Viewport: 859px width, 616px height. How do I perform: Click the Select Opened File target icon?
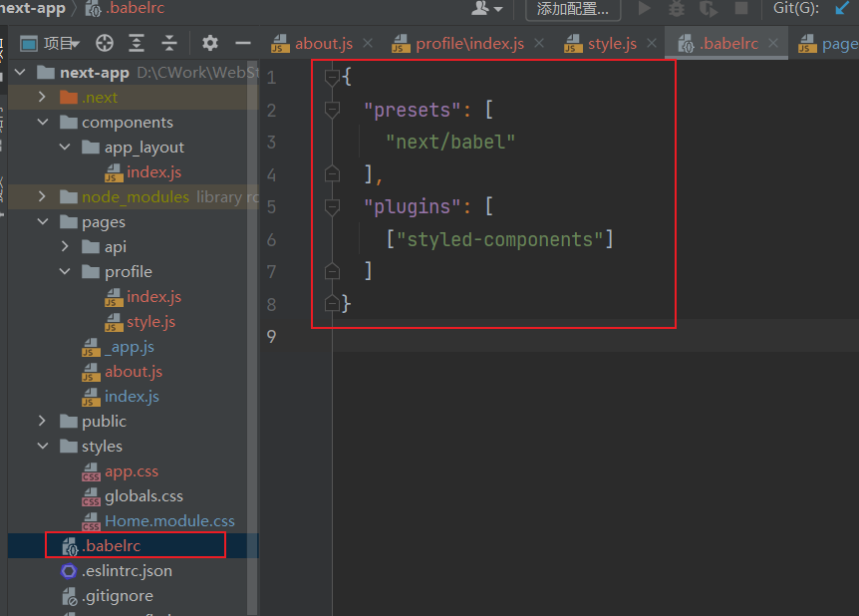[x=105, y=43]
